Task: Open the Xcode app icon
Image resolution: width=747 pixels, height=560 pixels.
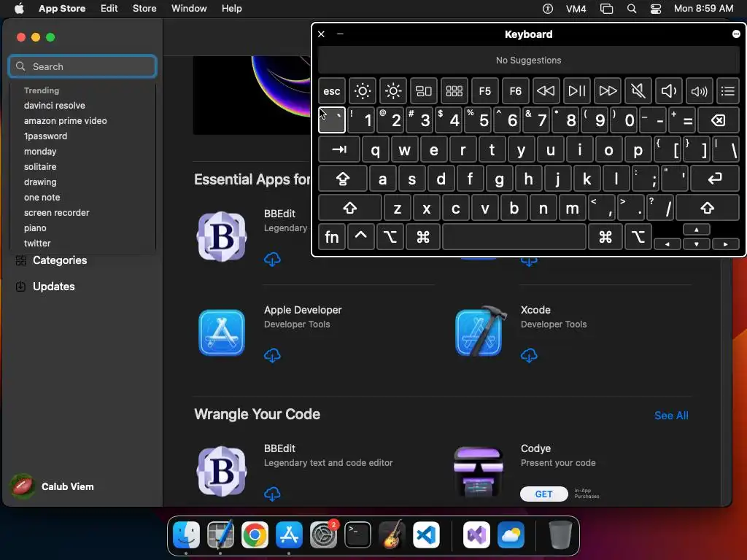Action: pyautogui.click(x=479, y=332)
